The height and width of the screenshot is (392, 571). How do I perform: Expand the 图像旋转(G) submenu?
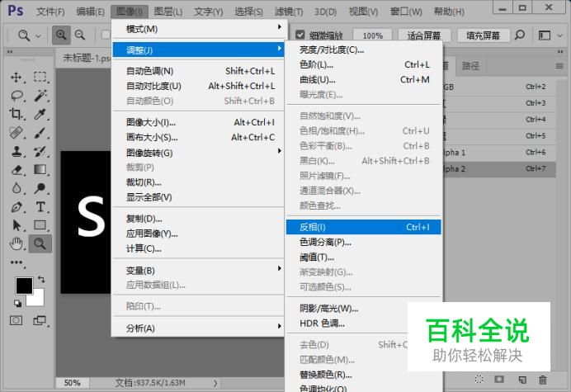pyautogui.click(x=199, y=153)
